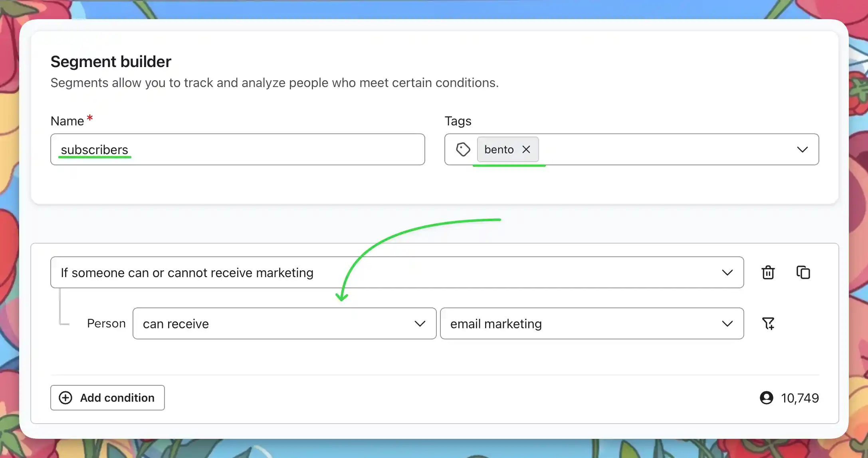The width and height of the screenshot is (868, 458).
Task: Click the chevron on the condition type selector
Action: pos(727,272)
